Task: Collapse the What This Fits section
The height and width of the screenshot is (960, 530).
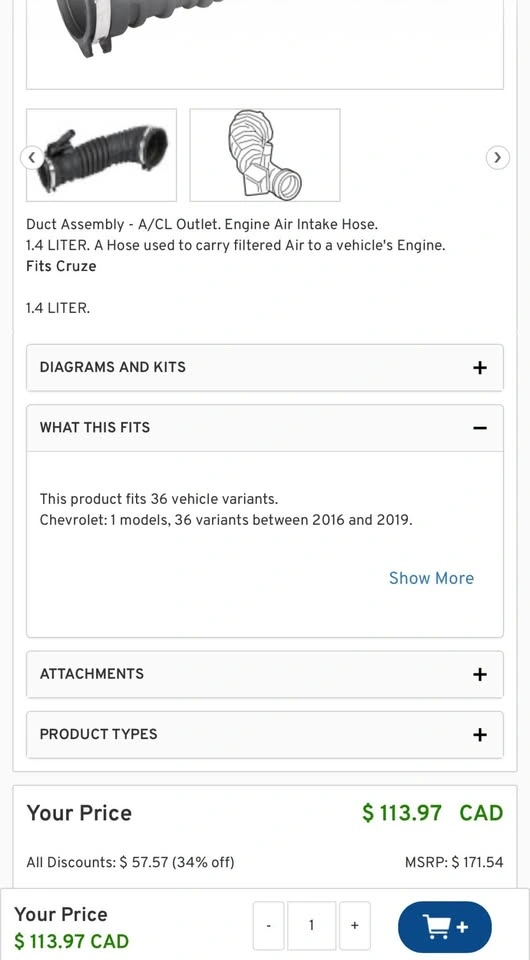Action: coord(265,428)
